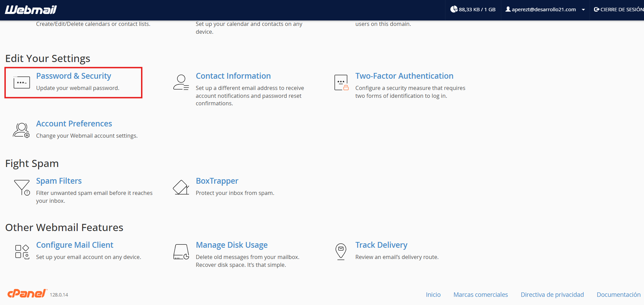Viewport: 644px width, 305px height.
Task: Click the Account Preferences user-gear icon
Action: click(x=21, y=130)
